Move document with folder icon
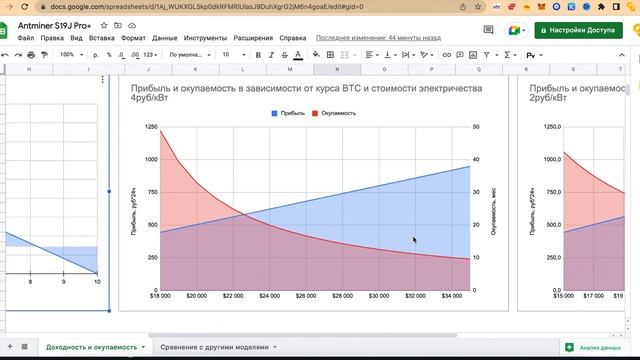 [x=118, y=26]
